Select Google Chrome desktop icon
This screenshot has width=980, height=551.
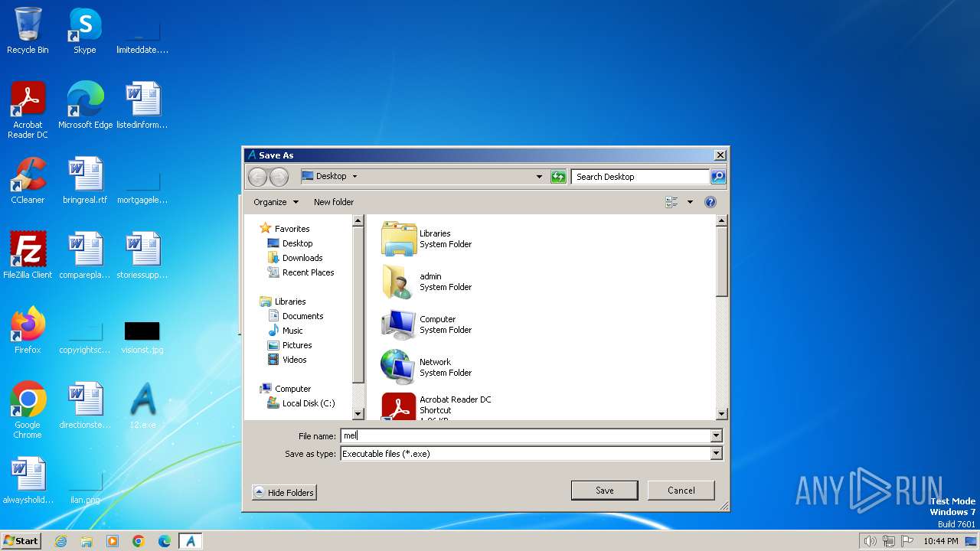(28, 410)
